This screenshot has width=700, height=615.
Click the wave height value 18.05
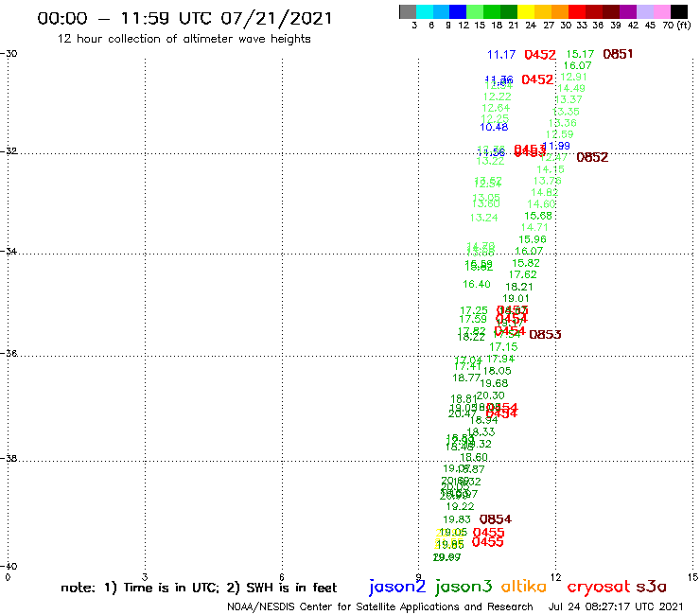point(498,371)
